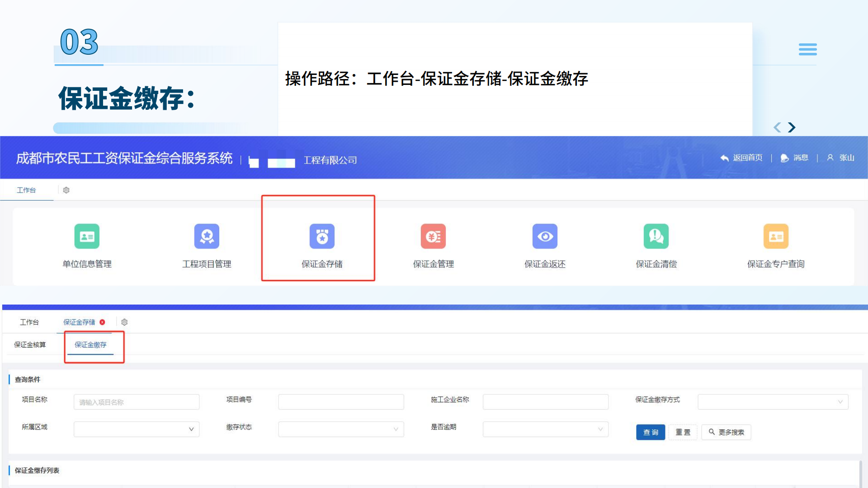Open the hamburger menu at top right
This screenshot has height=488, width=868.
[808, 49]
